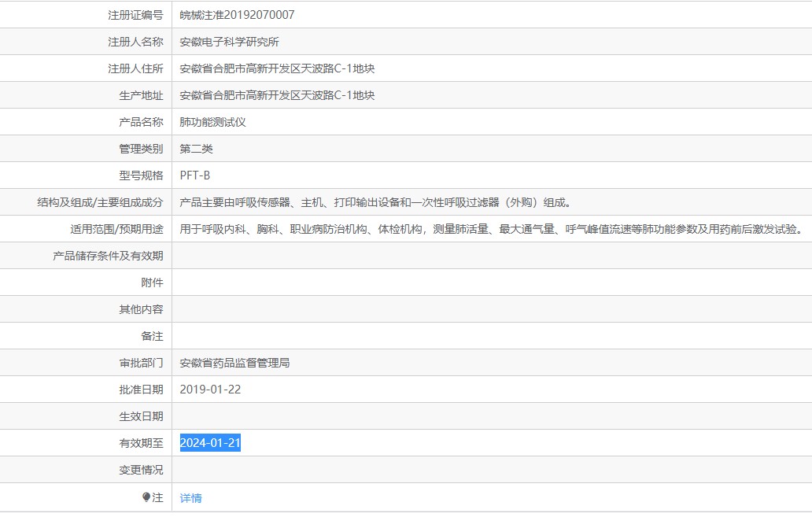Click the 注册人名称 label
This screenshot has width=812, height=517.
coord(135,42)
